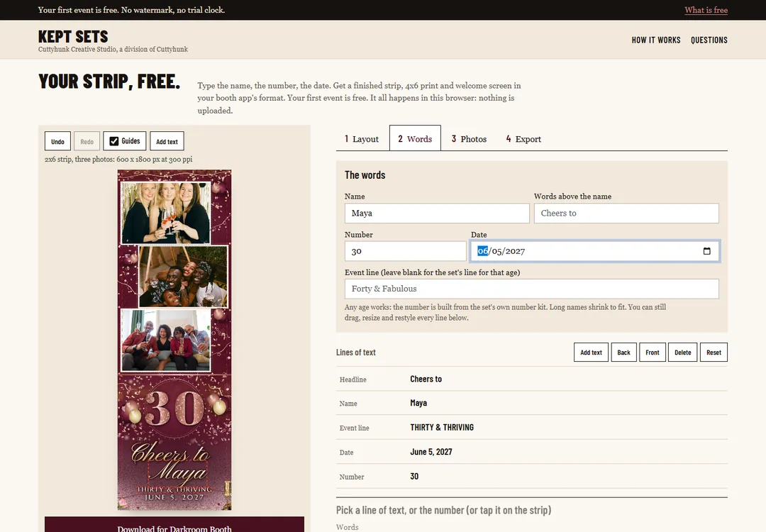Click the Undo button

point(57,141)
